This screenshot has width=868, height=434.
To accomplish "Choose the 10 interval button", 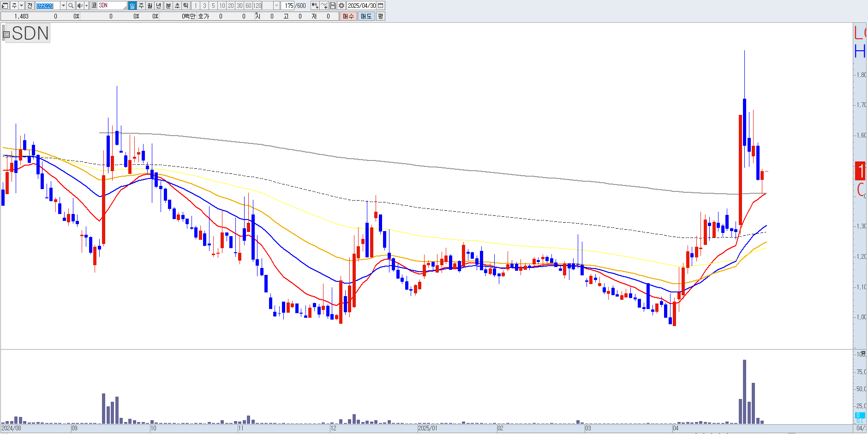I will pos(222,6).
